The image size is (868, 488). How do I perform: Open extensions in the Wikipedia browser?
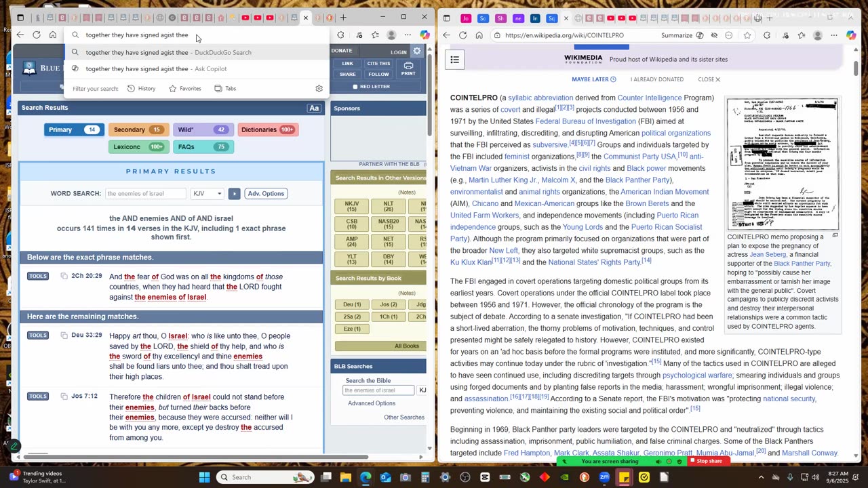[767, 35]
